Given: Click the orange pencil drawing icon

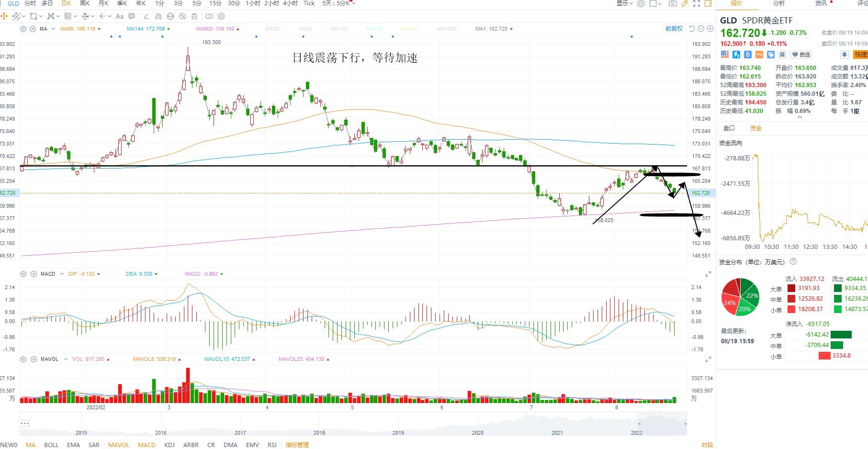Looking at the screenshot, I should click(x=685, y=3).
